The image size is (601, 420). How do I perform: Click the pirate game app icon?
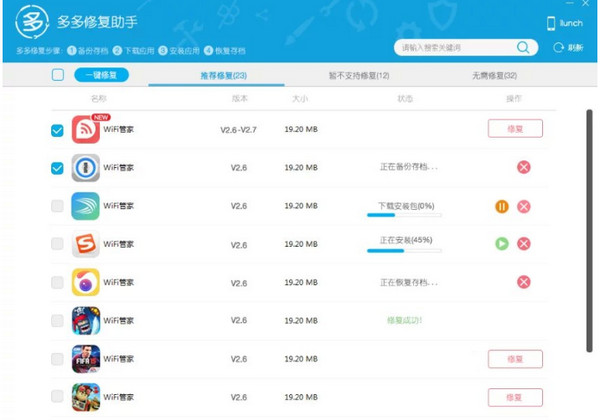pos(86,321)
